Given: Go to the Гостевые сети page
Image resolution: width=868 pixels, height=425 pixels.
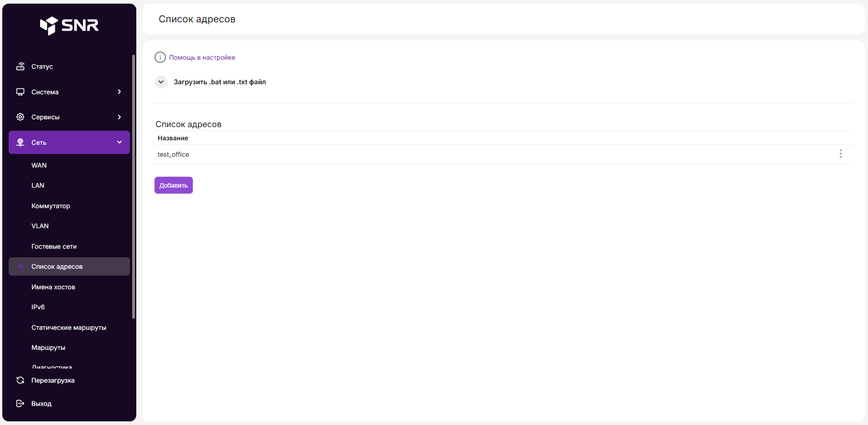Looking at the screenshot, I should 54,246.
